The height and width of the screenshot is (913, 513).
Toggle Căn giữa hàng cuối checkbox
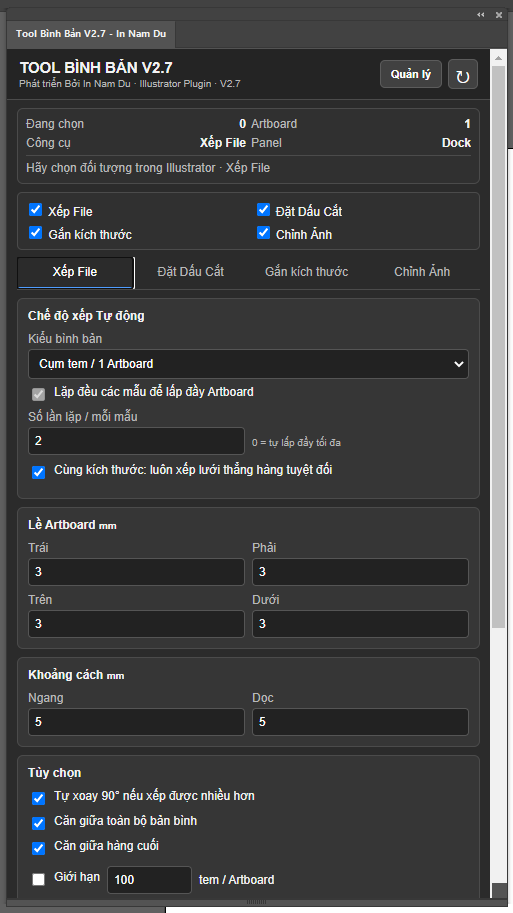(x=38, y=848)
